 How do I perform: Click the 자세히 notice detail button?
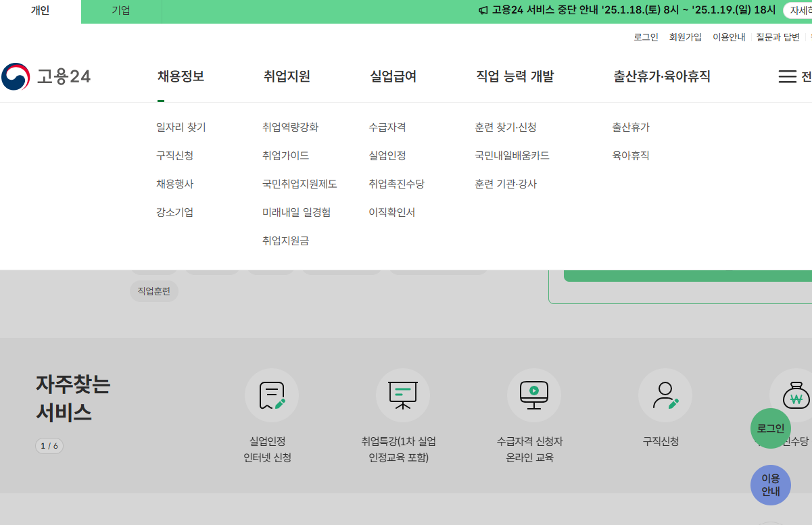(x=801, y=11)
